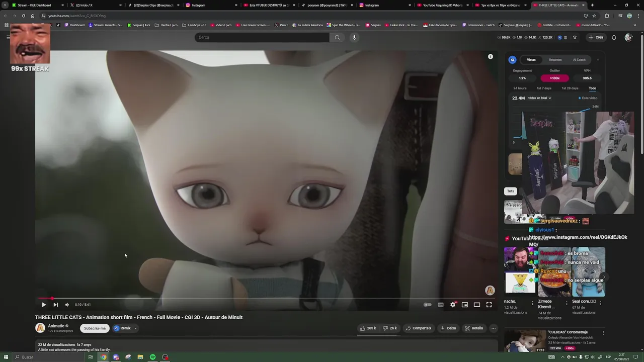
Task: Open File Explorer from the taskbar
Action: click(140, 357)
